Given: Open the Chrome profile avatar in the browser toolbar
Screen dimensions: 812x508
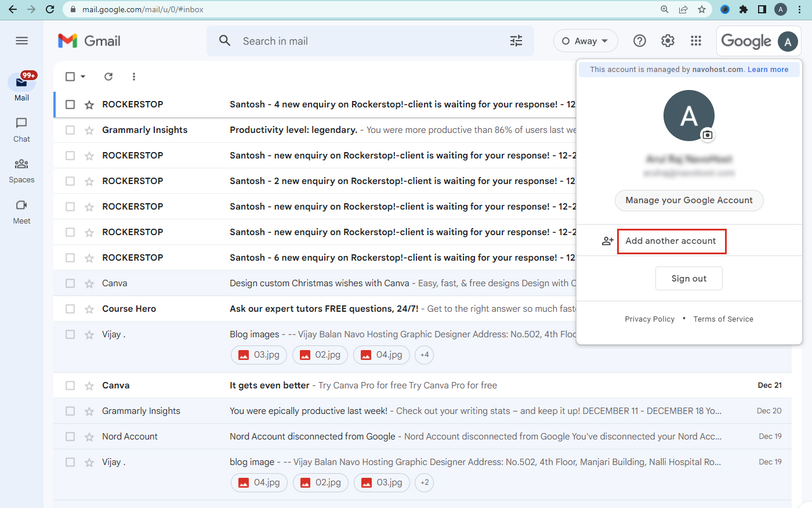Looking at the screenshot, I should click(781, 9).
